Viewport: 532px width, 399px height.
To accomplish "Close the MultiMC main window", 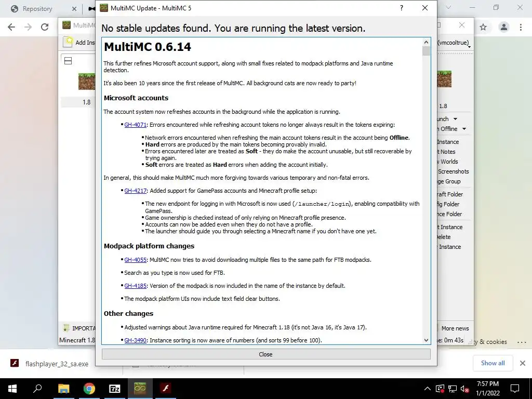I will pyautogui.click(x=462, y=25).
